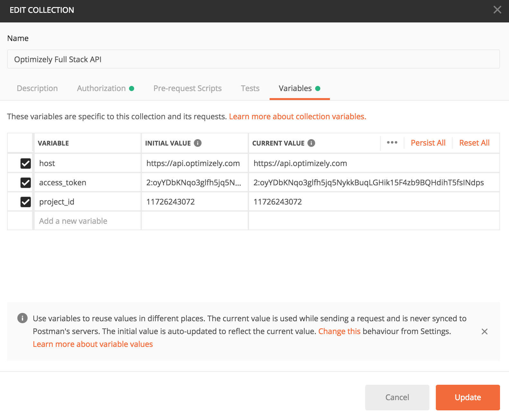Image resolution: width=509 pixels, height=420 pixels.
Task: Open Learn more about variable values link
Action: point(93,344)
